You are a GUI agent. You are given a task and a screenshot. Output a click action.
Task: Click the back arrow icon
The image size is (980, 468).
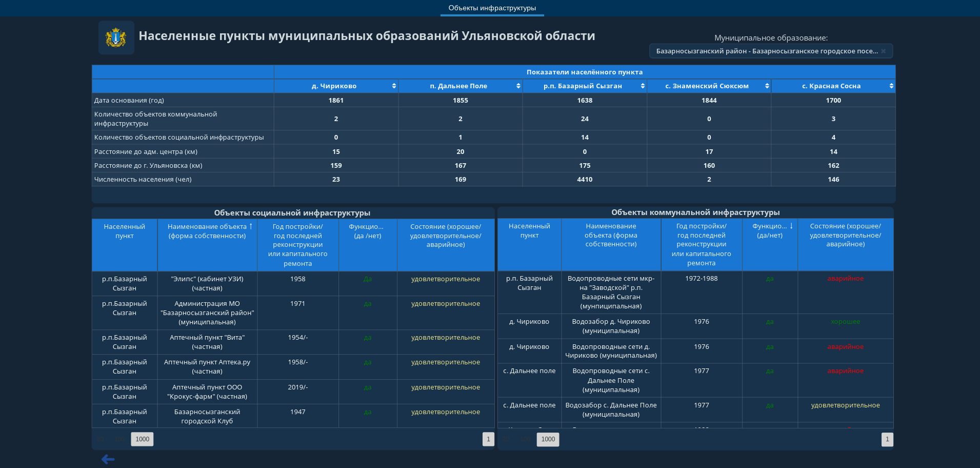108,459
